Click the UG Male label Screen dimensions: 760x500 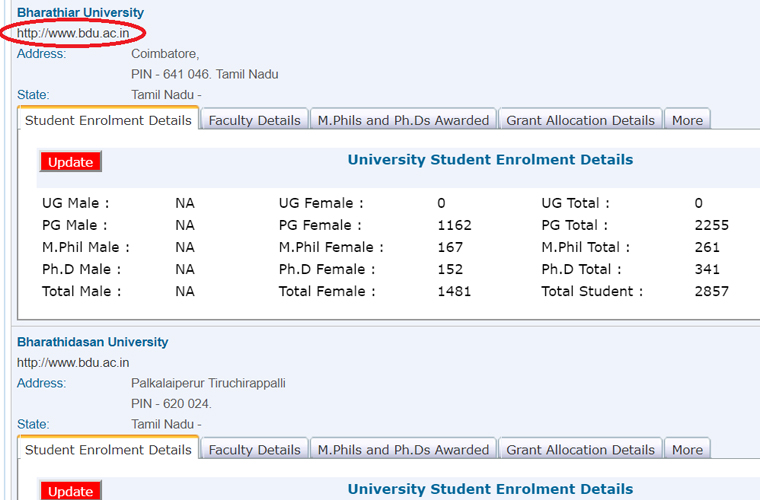click(x=76, y=203)
